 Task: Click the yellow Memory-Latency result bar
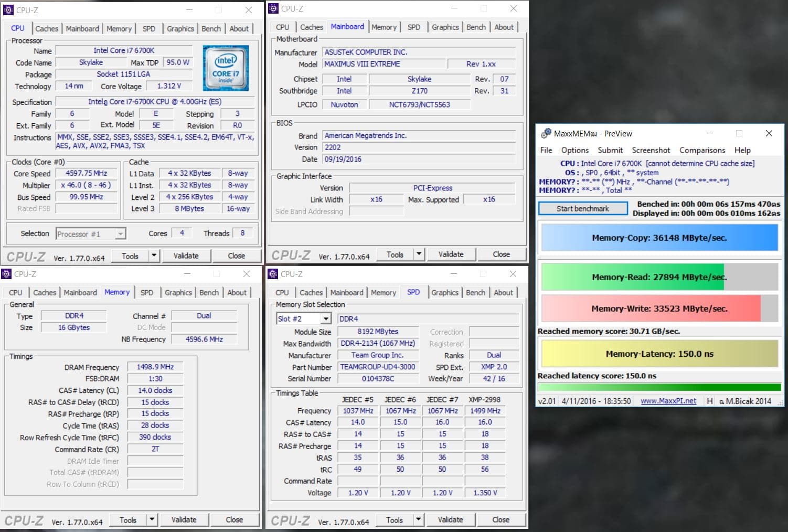coord(659,354)
